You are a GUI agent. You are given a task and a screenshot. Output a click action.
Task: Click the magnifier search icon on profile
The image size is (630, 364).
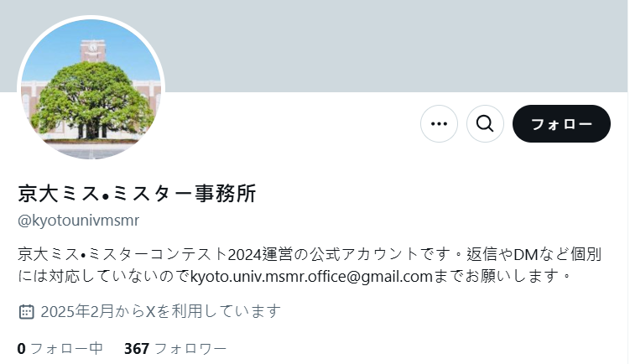tap(485, 124)
